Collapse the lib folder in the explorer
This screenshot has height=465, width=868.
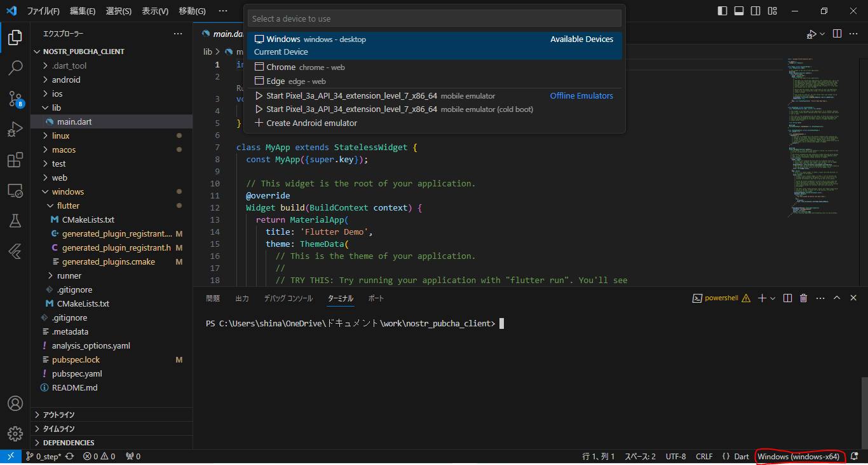click(57, 108)
